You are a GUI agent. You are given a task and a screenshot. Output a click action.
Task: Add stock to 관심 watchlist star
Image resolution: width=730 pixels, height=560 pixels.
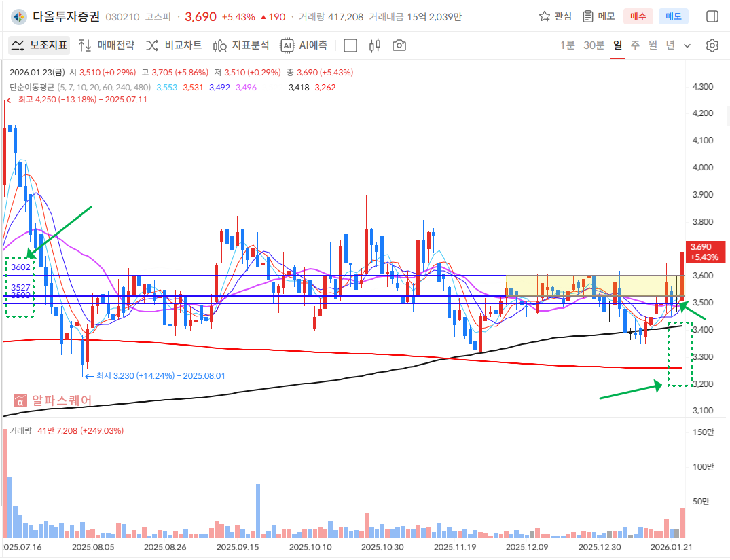tap(555, 16)
